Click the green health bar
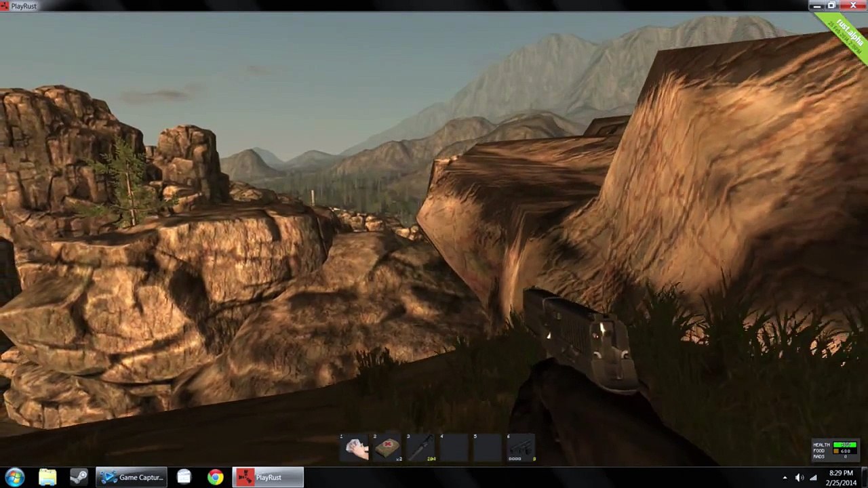This screenshot has height=488, width=868. tap(845, 445)
